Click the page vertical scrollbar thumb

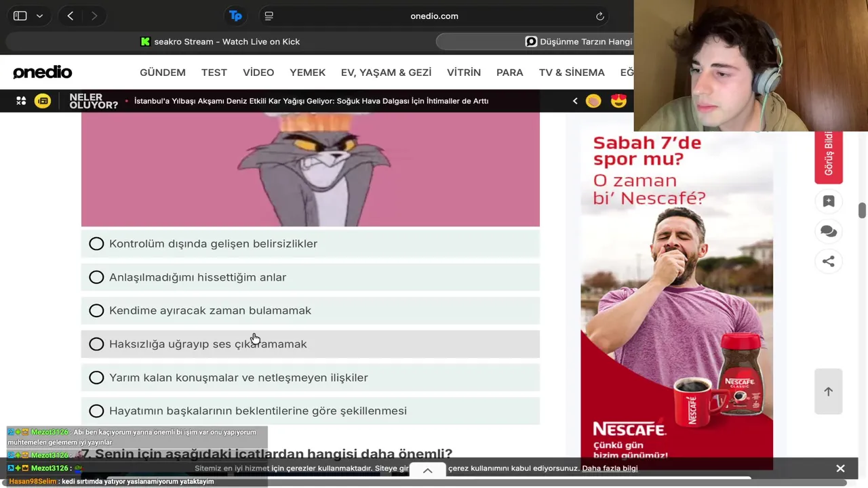[862, 210]
